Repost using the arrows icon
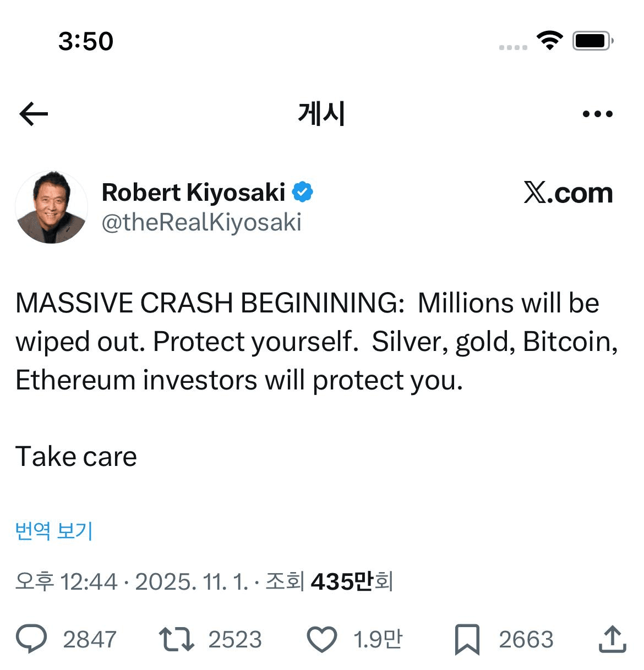Viewport: 644px width, 670px height. (x=176, y=639)
